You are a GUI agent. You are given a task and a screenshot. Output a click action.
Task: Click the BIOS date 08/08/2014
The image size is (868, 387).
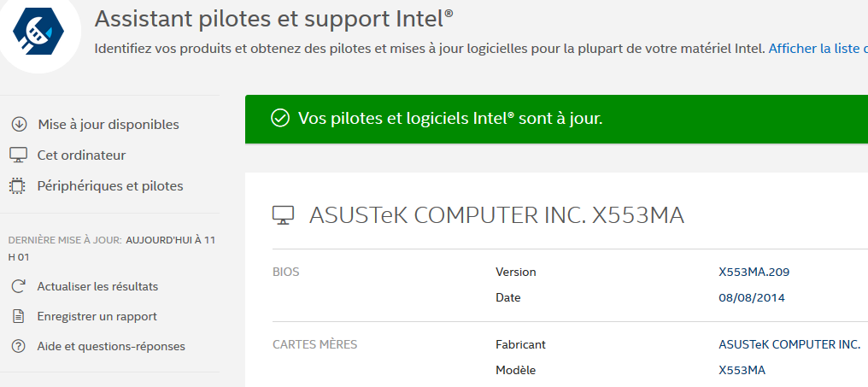(752, 298)
